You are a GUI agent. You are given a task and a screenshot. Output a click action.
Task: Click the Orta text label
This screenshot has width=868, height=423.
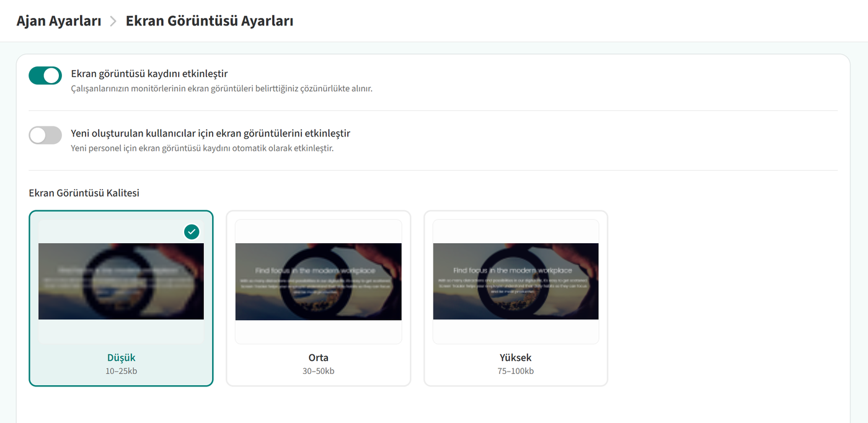tap(318, 358)
